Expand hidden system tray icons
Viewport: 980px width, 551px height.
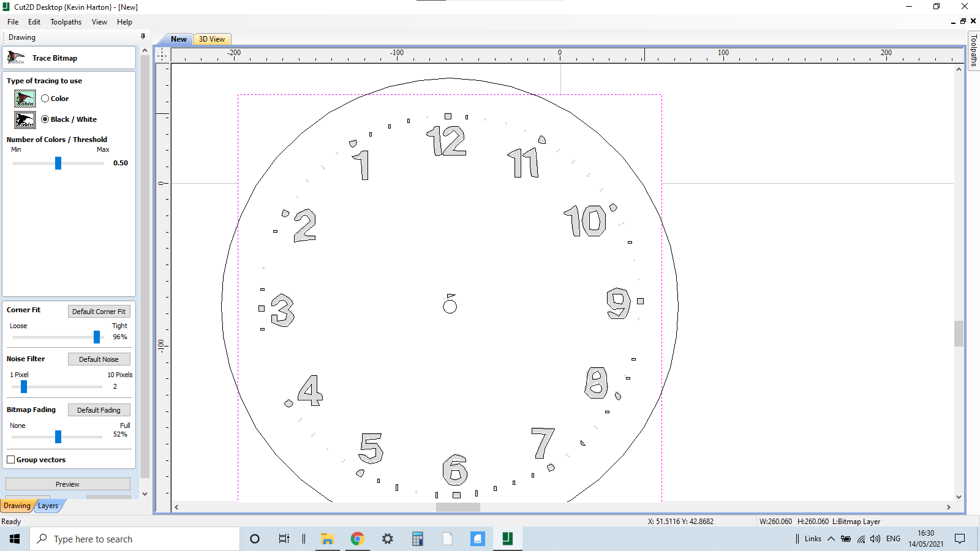click(831, 539)
